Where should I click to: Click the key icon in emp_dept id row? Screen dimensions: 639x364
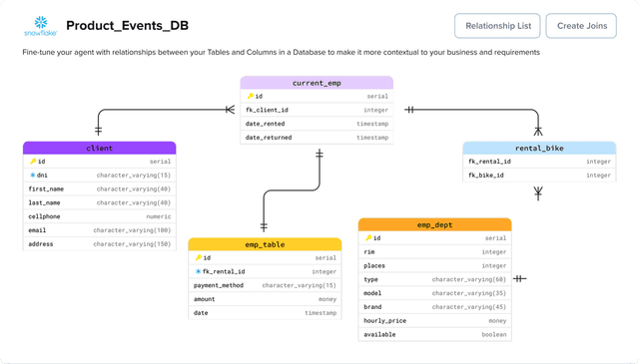(x=368, y=237)
